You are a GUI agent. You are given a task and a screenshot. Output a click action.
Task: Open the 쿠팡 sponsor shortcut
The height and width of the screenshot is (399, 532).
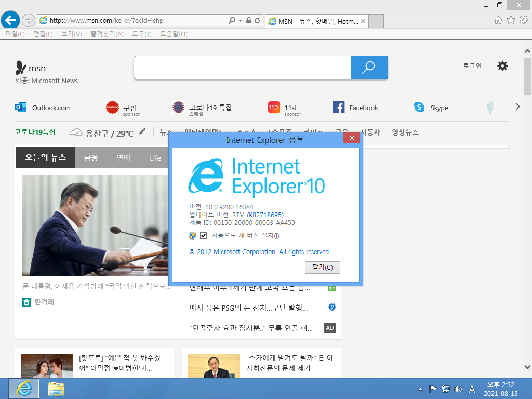pyautogui.click(x=123, y=109)
